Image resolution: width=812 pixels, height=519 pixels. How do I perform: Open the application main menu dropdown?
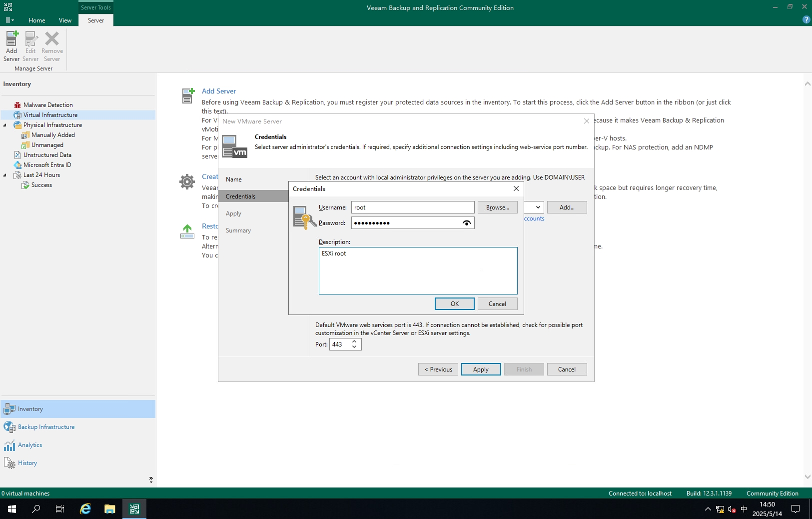[9, 20]
